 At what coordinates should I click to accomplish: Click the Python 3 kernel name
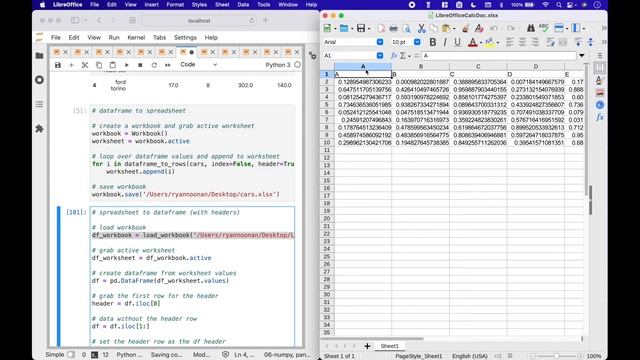(x=278, y=65)
